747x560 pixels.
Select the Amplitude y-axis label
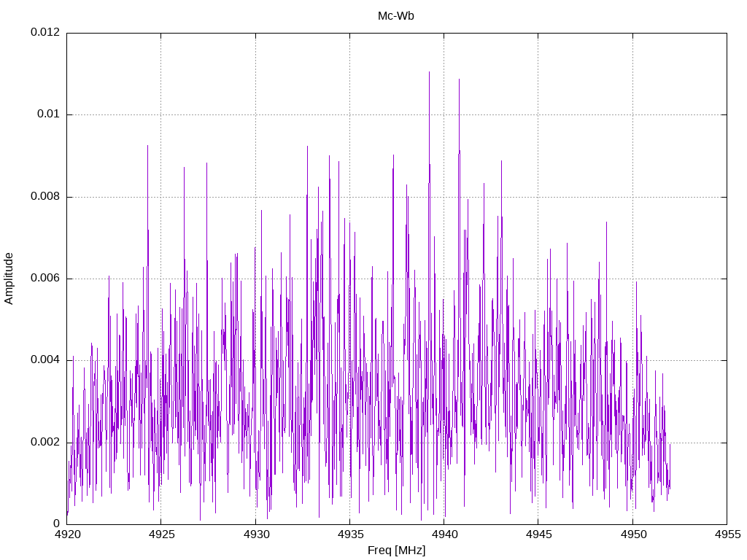pyautogui.click(x=9, y=279)
